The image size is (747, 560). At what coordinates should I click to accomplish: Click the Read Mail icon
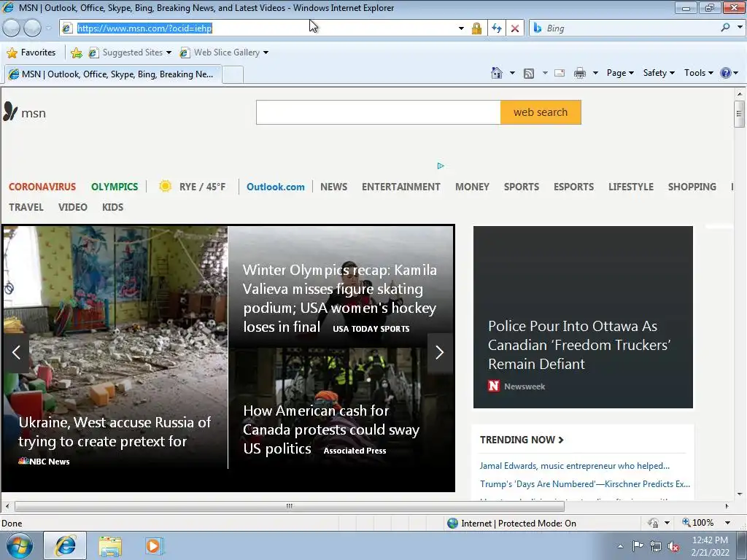pyautogui.click(x=560, y=73)
